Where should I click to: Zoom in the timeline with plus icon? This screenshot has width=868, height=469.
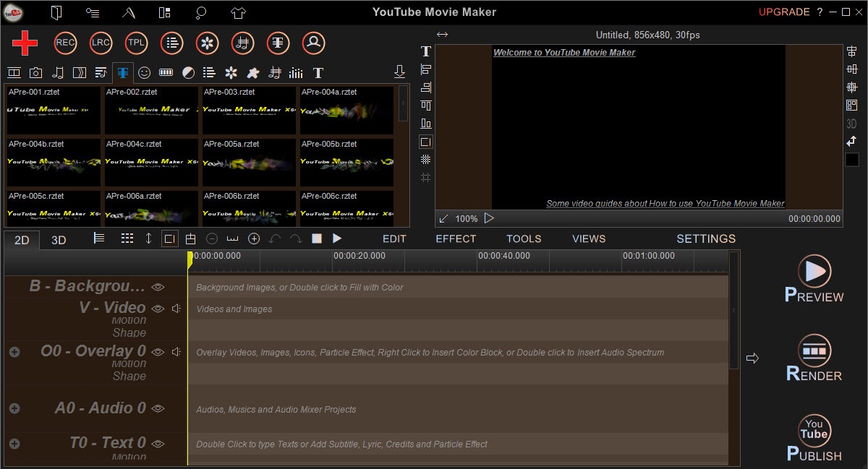[x=254, y=238]
